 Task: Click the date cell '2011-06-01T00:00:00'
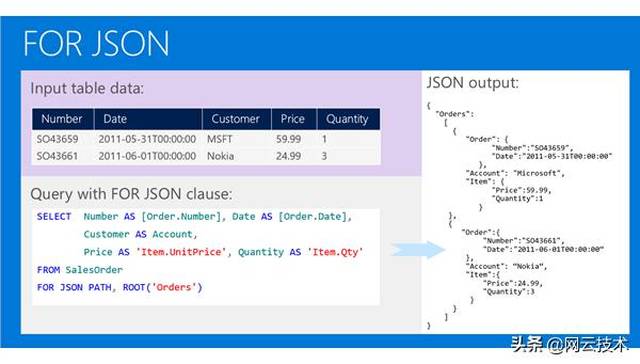(x=147, y=156)
